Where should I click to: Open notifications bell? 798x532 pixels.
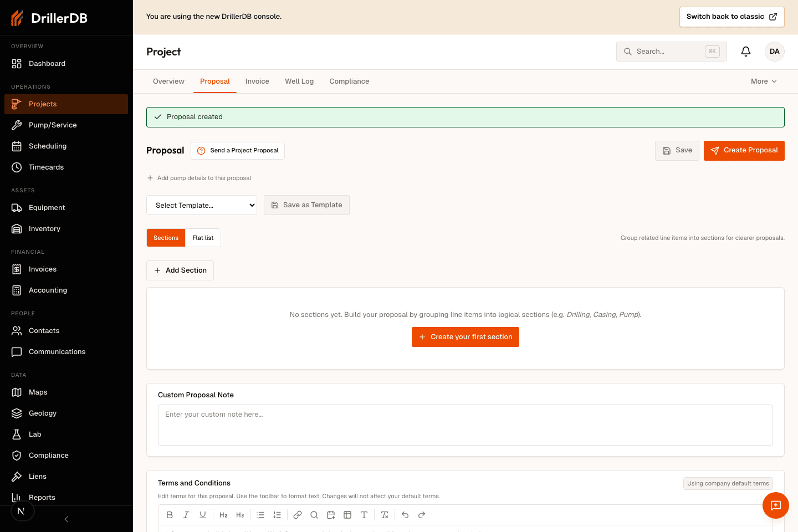(746, 52)
